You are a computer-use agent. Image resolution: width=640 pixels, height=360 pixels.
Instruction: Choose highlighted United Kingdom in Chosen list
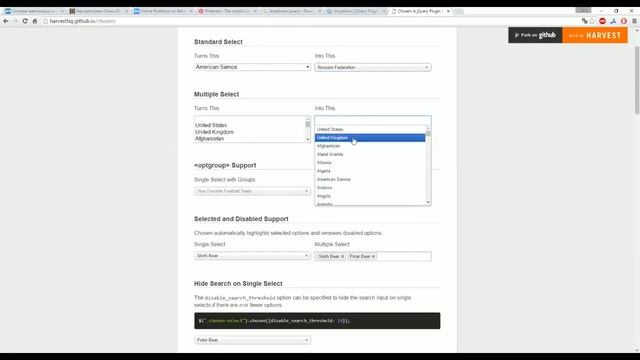[x=370, y=138]
